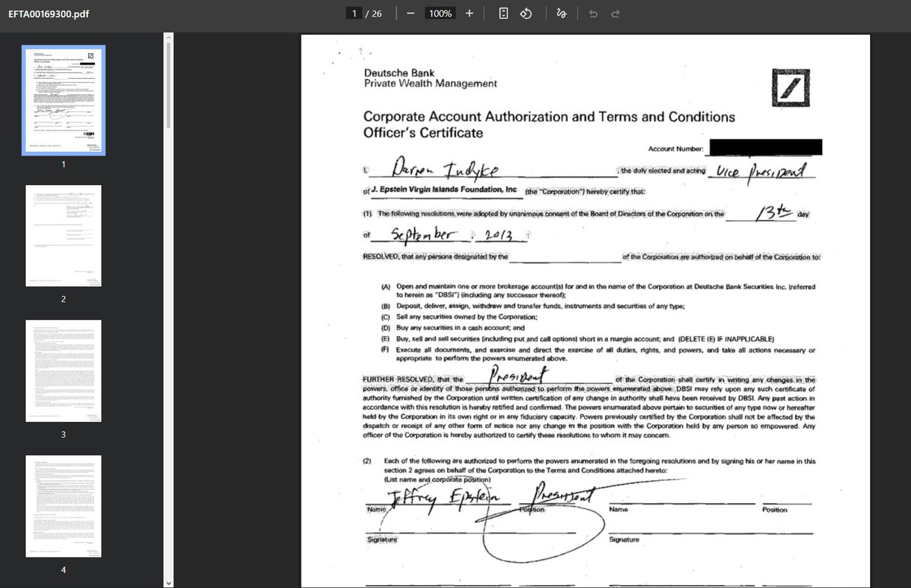Click the sidebar thumbnail scrollbar

[168, 83]
